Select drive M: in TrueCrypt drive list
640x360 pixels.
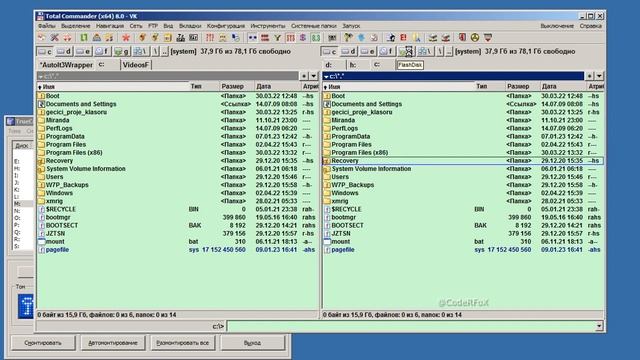point(23,204)
